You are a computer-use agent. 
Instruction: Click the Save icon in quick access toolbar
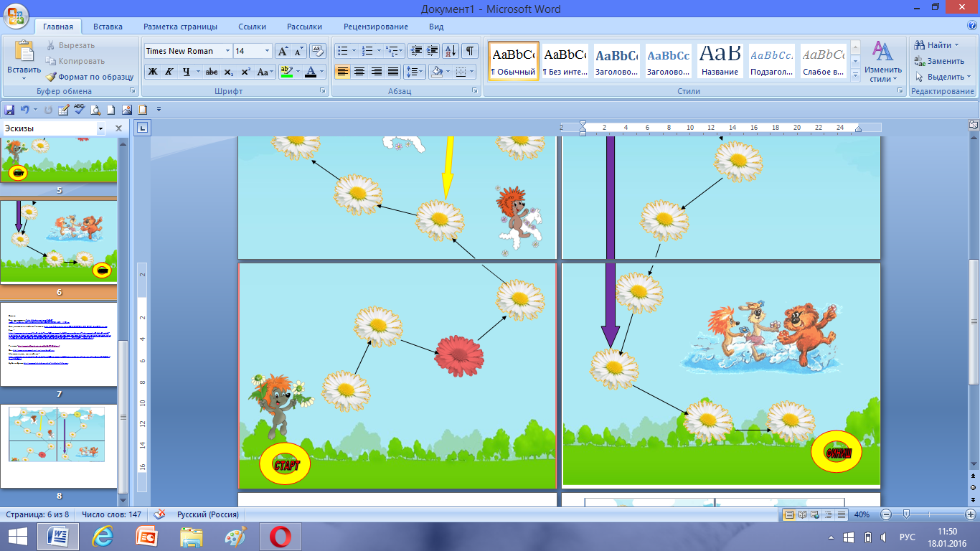tap(9, 110)
